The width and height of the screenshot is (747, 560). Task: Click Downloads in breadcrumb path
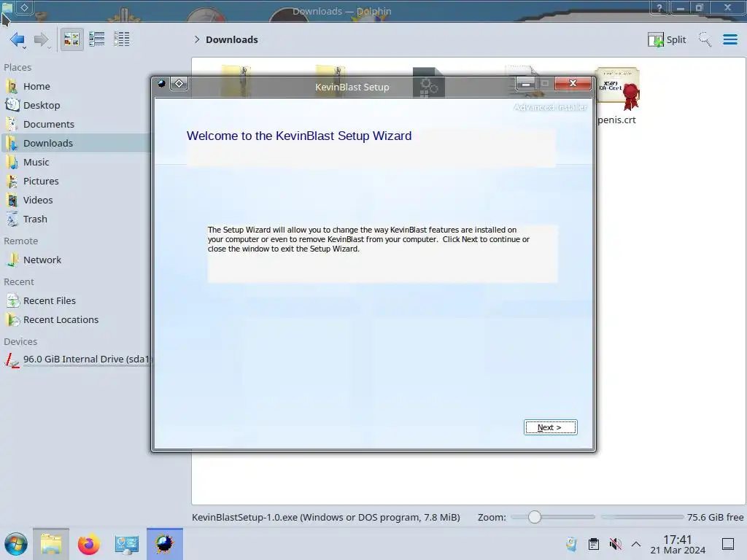[x=232, y=39]
